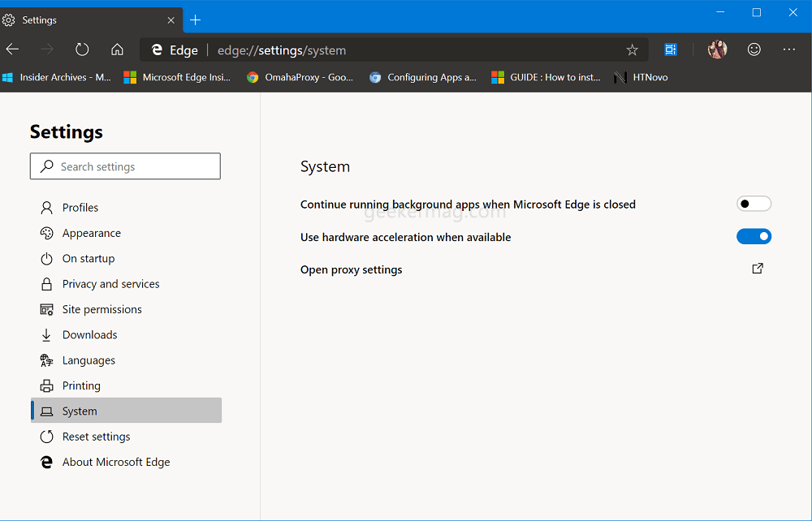812x521 pixels.
Task: Disable the hardware acceleration toggle
Action: coord(754,236)
